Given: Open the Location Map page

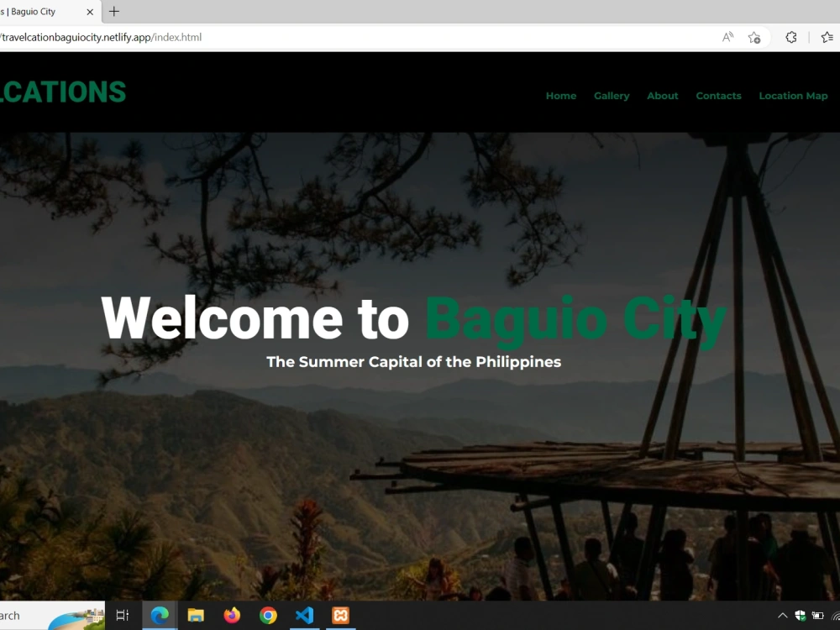Looking at the screenshot, I should (793, 96).
